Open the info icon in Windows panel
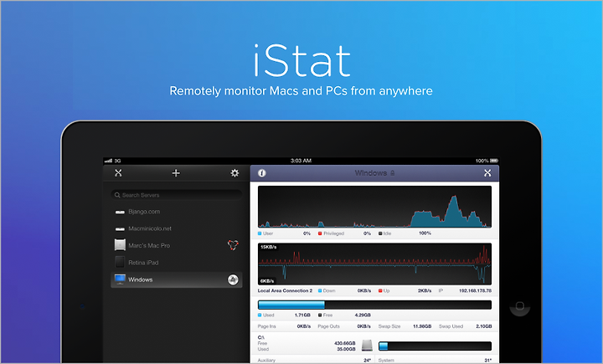603x364 pixels. 262,173
